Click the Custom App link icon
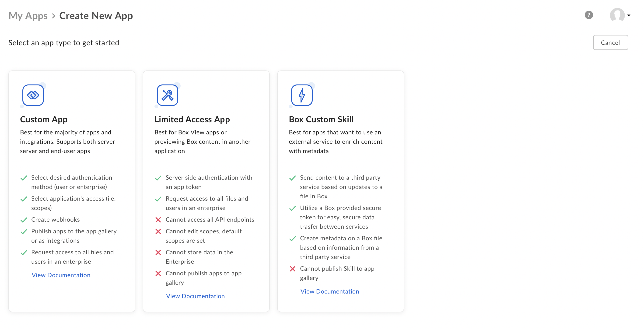Image resolution: width=644 pixels, height=329 pixels. [33, 95]
